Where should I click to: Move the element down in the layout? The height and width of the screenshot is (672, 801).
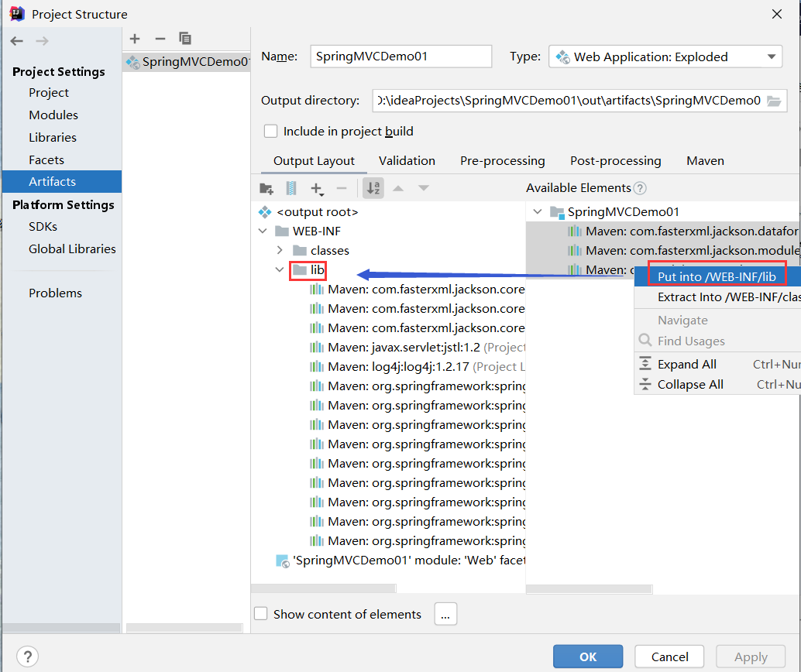pyautogui.click(x=424, y=188)
